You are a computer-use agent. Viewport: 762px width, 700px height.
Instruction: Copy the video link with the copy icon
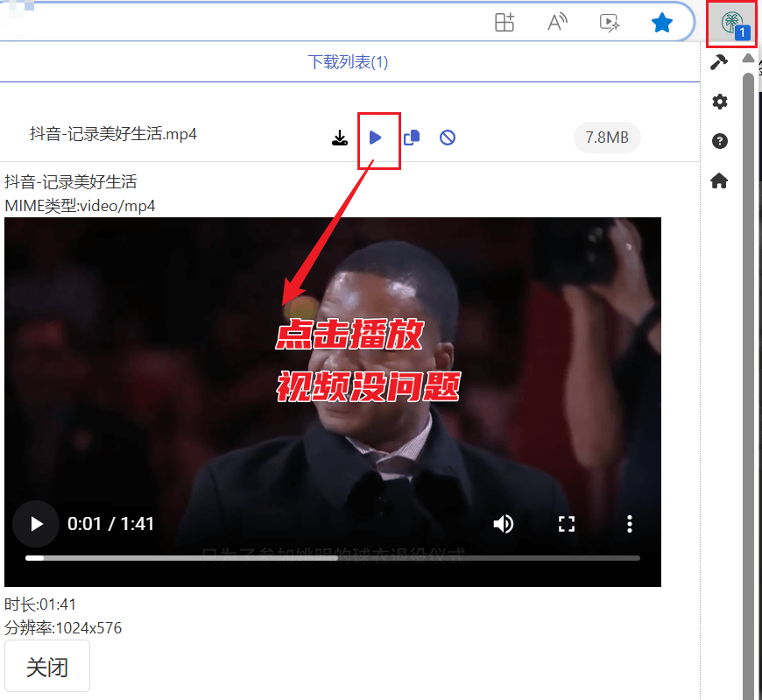412,138
